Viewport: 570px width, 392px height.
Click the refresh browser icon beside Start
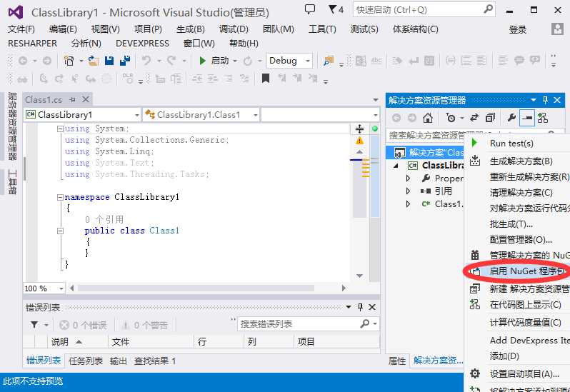tap(248, 61)
